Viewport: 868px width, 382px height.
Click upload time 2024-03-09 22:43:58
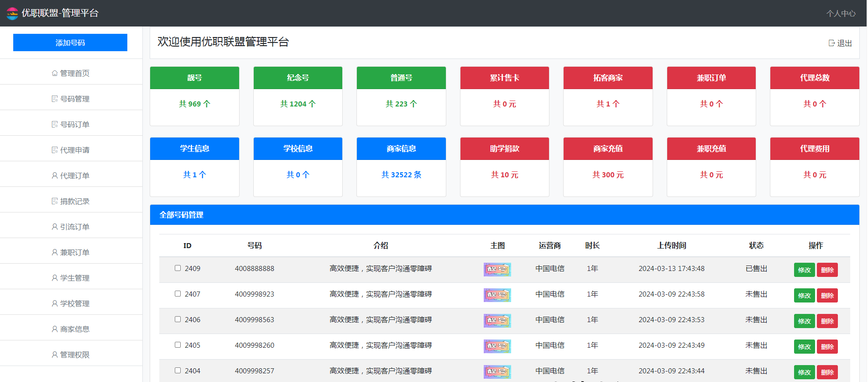coord(671,294)
